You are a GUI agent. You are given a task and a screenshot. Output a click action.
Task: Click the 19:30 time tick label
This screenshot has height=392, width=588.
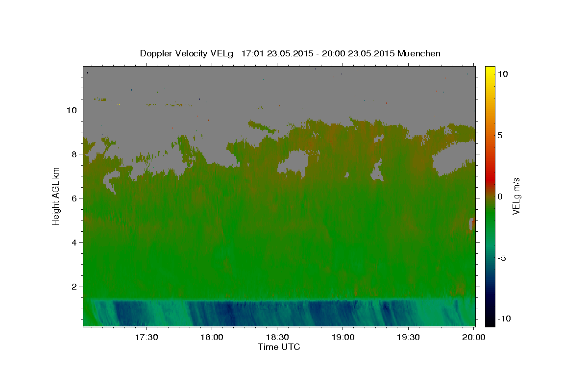(x=408, y=338)
